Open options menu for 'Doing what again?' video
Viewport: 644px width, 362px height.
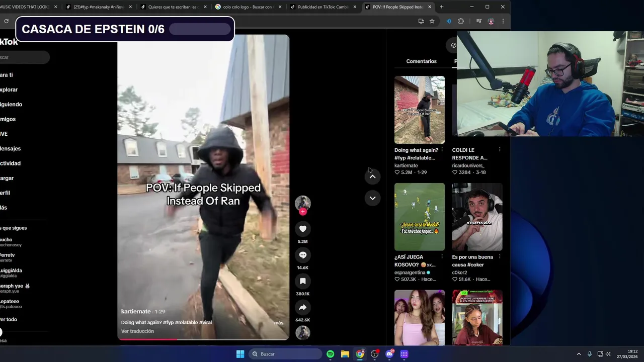[x=442, y=150]
